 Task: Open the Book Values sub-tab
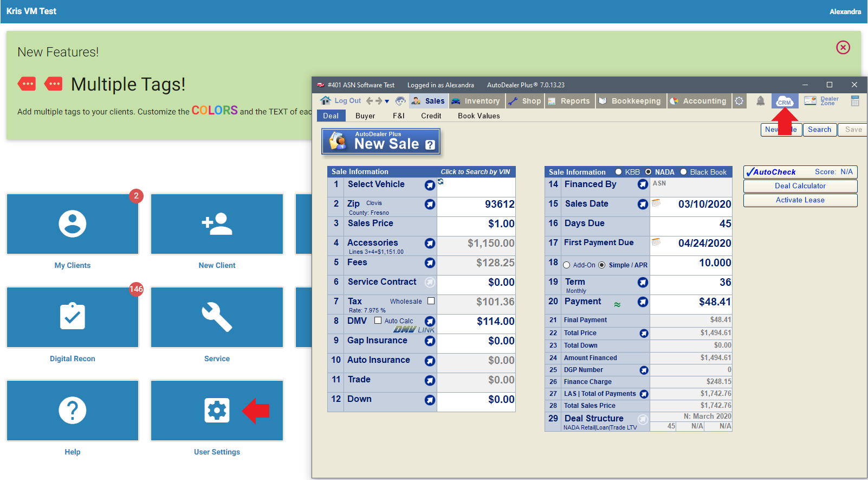pos(479,116)
